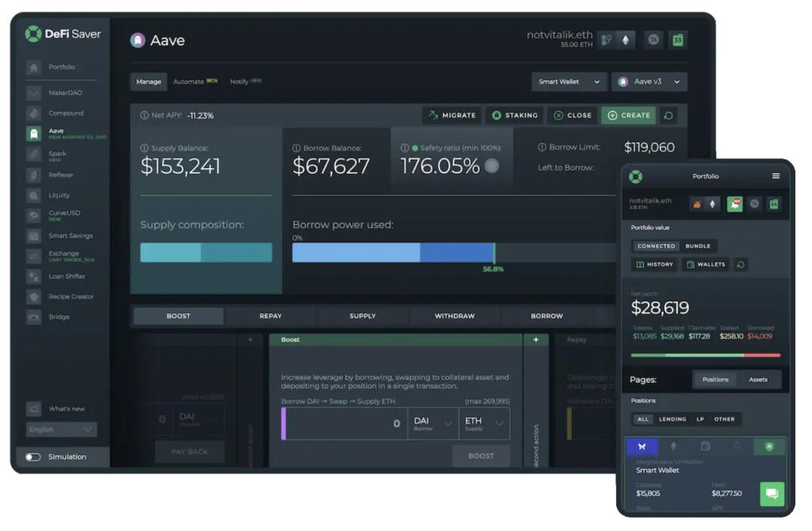Viewport: 812px width, 531px height.
Task: Select the Repay action tab
Action: [x=271, y=316]
